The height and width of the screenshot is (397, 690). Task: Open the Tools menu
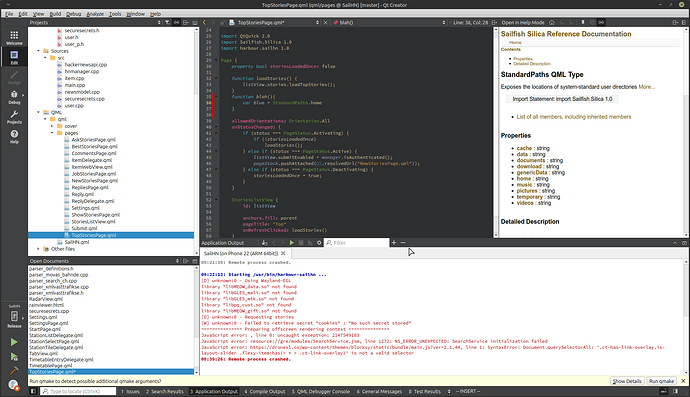click(x=115, y=14)
